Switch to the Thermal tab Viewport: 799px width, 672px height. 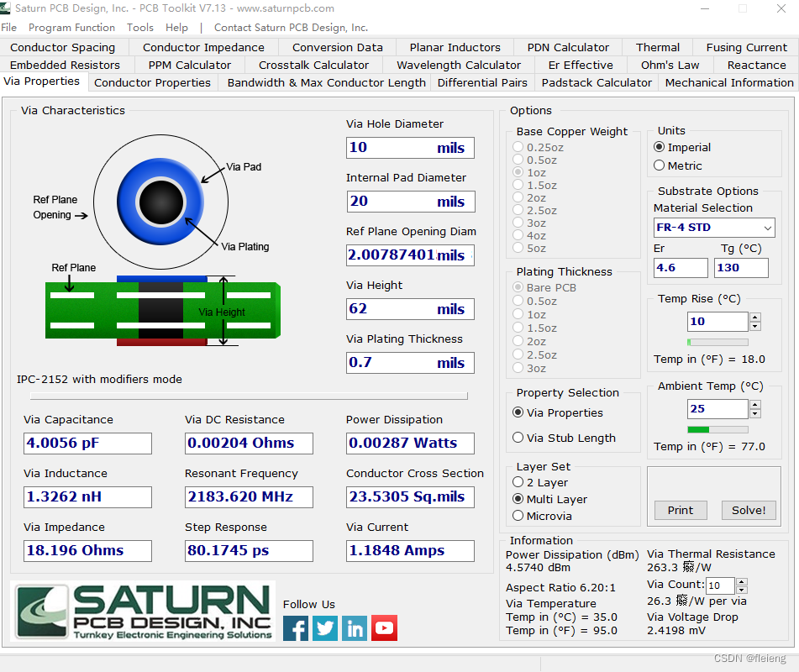click(x=657, y=47)
